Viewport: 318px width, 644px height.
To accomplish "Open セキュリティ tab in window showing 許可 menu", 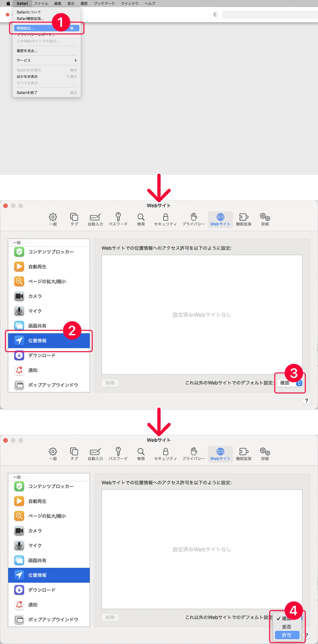I will coord(165,454).
